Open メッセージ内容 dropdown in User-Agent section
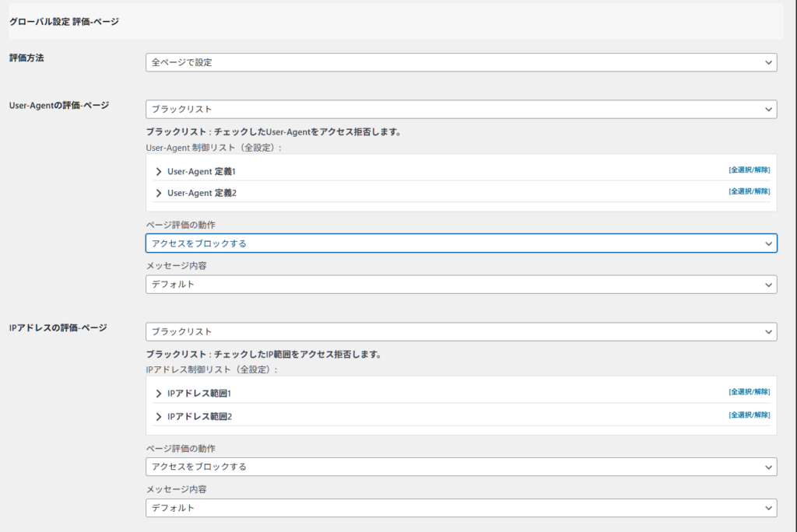The image size is (797, 532). pyautogui.click(x=461, y=285)
